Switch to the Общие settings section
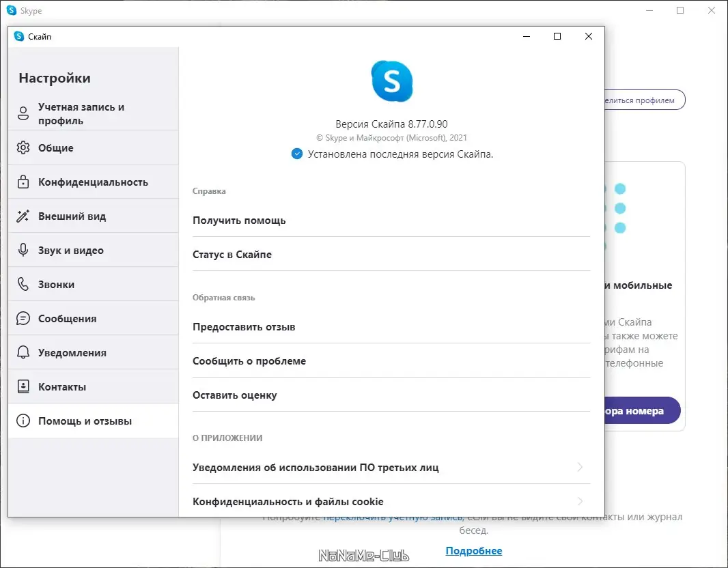The width and height of the screenshot is (728, 568). tap(94, 147)
